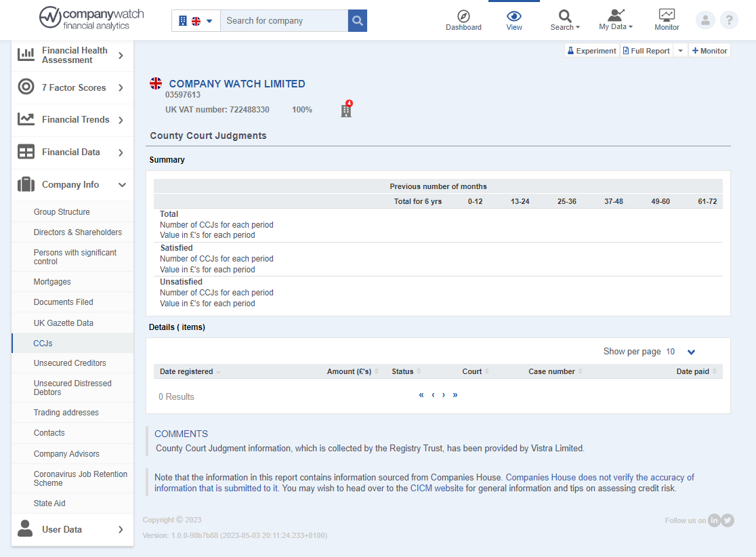The image size is (756, 557).
Task: Click the help question mark icon
Action: pyautogui.click(x=729, y=20)
